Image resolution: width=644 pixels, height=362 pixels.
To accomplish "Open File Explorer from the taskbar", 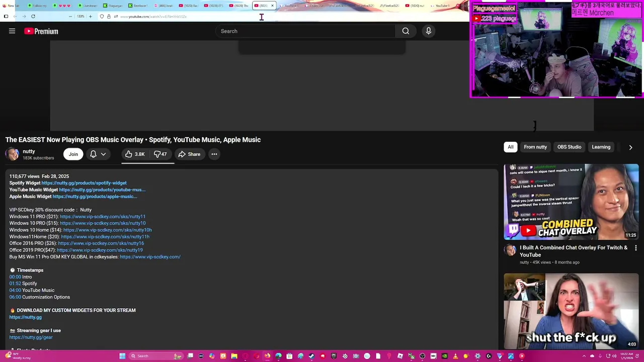I will click(x=234, y=356).
